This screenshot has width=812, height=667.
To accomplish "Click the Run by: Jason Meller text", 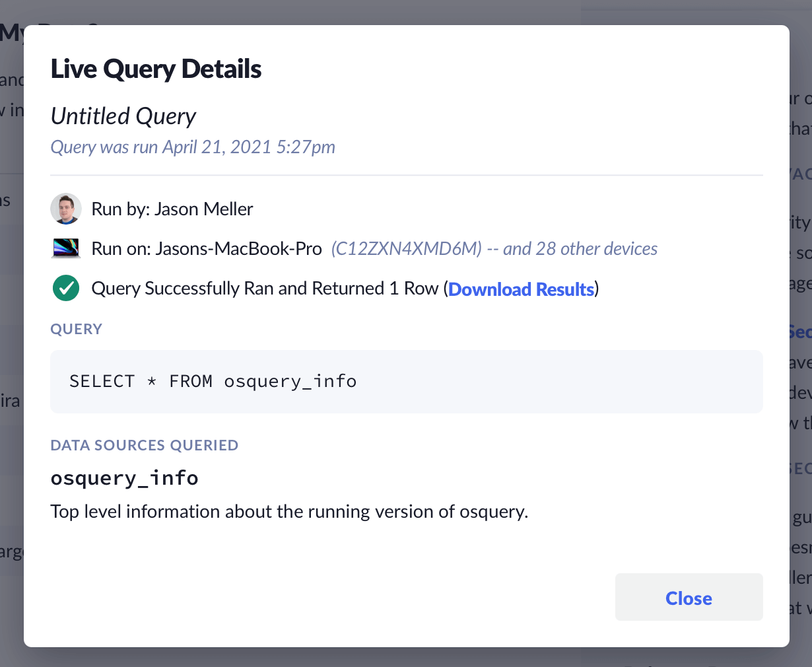I will click(172, 209).
